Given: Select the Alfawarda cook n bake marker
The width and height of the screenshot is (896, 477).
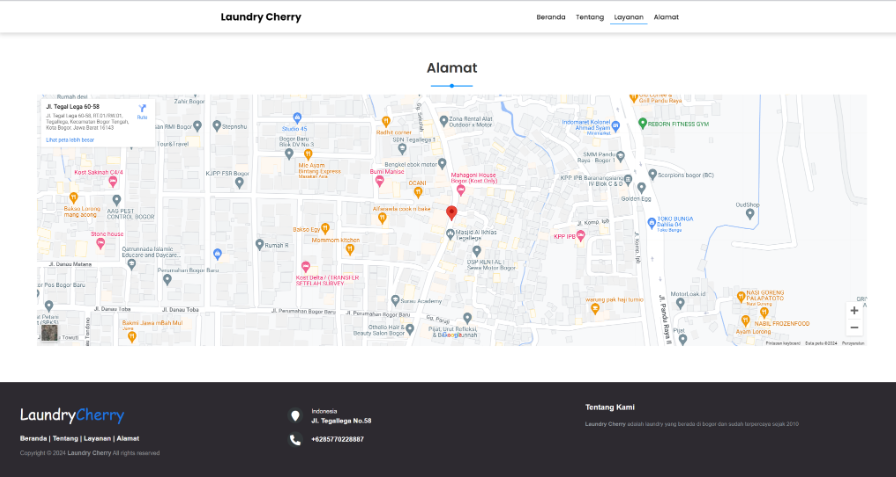Looking at the screenshot, I should [x=382, y=218].
